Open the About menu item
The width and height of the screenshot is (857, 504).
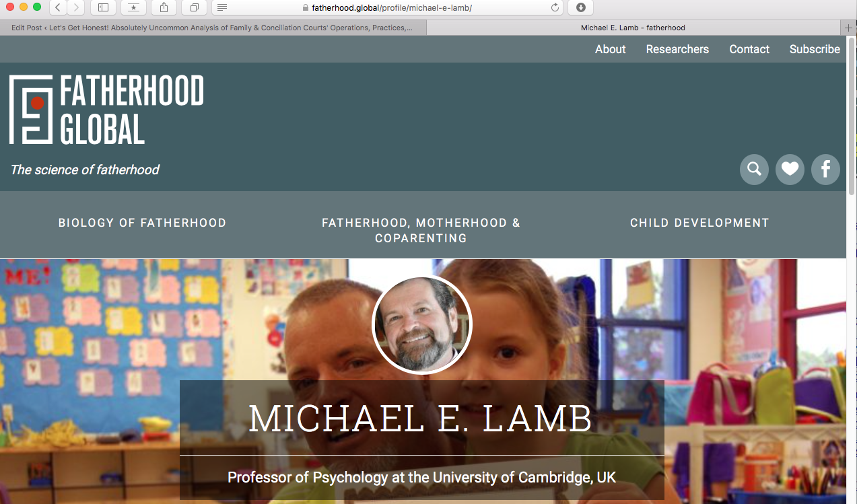tap(611, 49)
